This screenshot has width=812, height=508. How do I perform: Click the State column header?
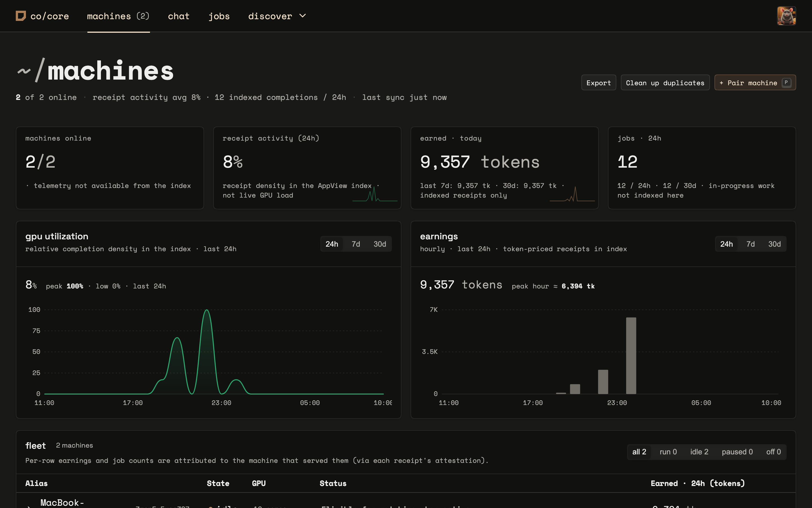pos(218,483)
